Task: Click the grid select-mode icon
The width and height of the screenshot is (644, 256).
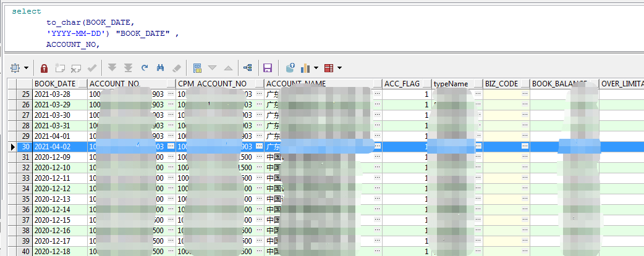Action: tap(15, 68)
